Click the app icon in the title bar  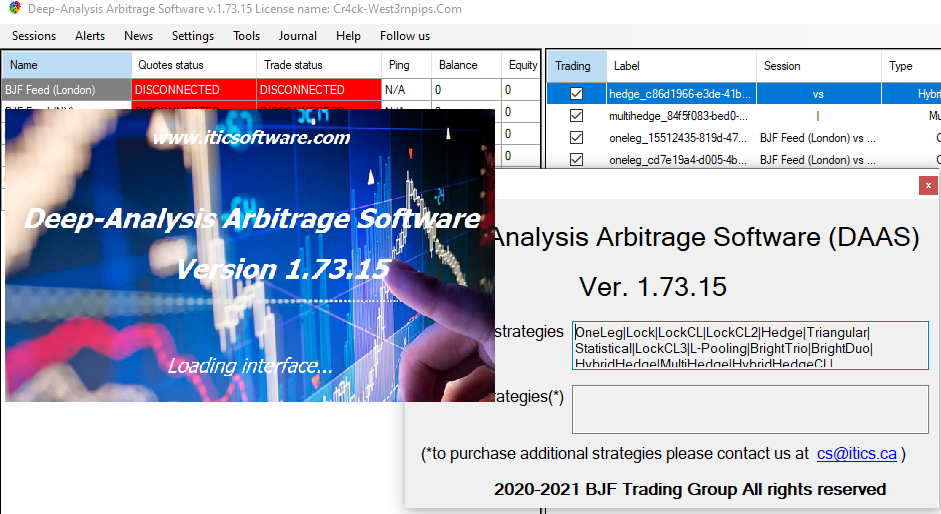click(14, 9)
